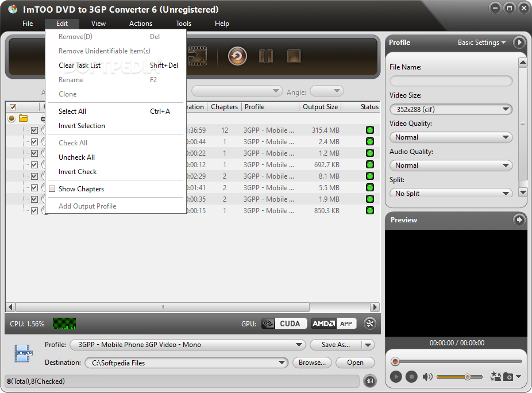Click the snapshot camera icon in preview
This screenshot has height=393, width=532.
pos(508,376)
